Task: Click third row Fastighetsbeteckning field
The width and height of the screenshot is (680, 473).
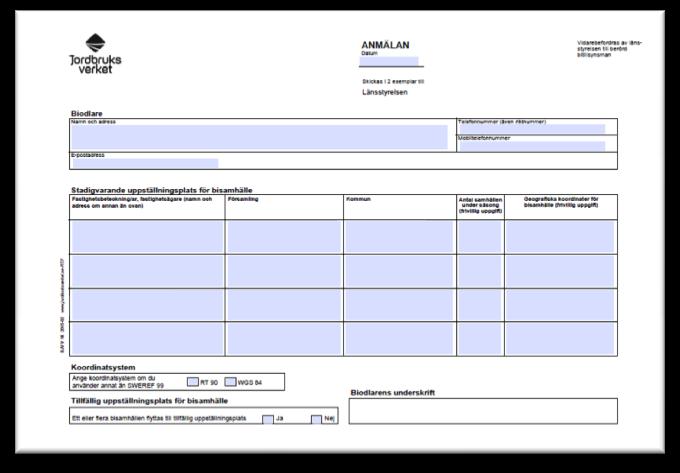Action: [x=147, y=305]
